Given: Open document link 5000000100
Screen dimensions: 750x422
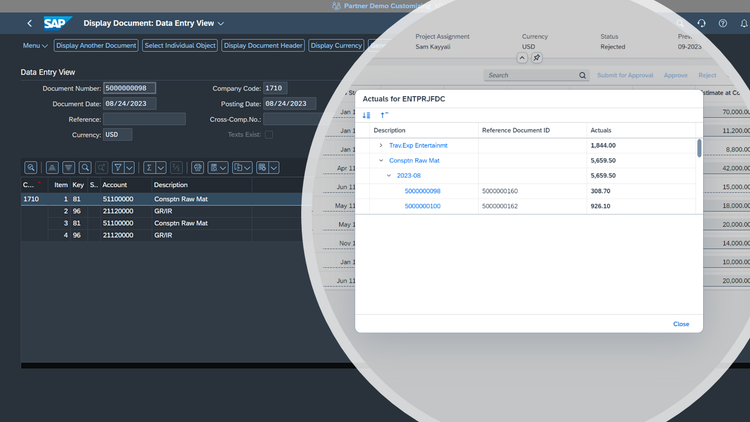Looking at the screenshot, I should click(422, 206).
